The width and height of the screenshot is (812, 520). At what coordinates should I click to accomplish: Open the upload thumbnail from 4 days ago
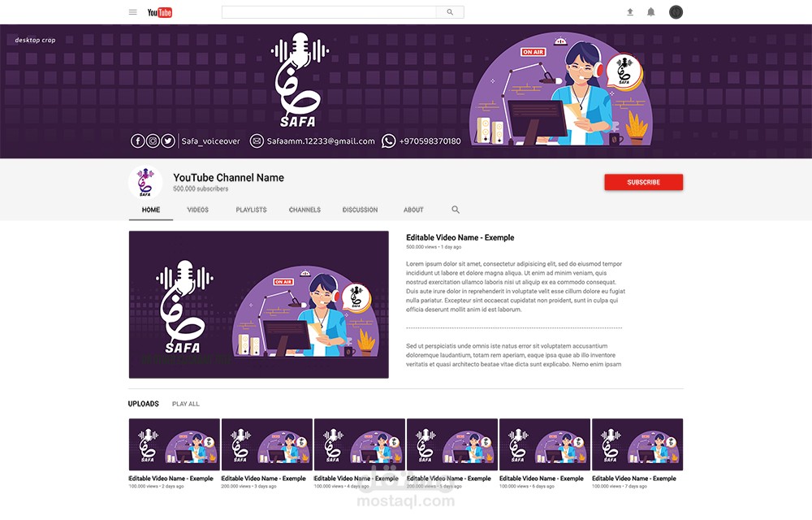[x=360, y=444]
